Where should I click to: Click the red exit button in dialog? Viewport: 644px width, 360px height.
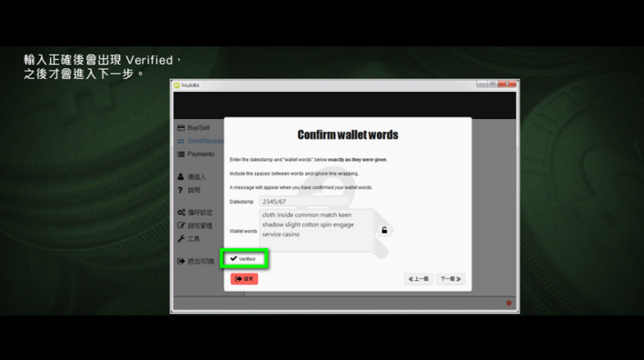click(244, 279)
